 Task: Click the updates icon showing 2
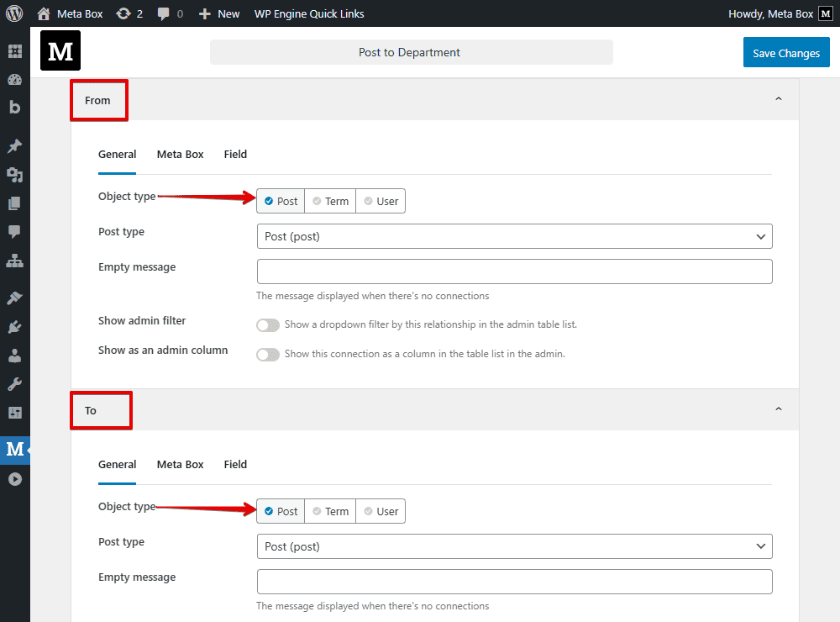pos(129,13)
